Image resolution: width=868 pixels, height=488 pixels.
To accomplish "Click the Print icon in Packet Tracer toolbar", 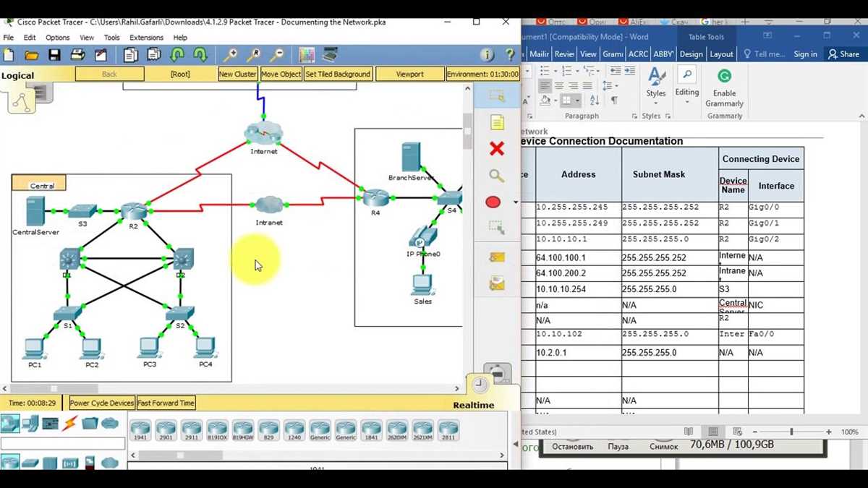I will [x=77, y=55].
